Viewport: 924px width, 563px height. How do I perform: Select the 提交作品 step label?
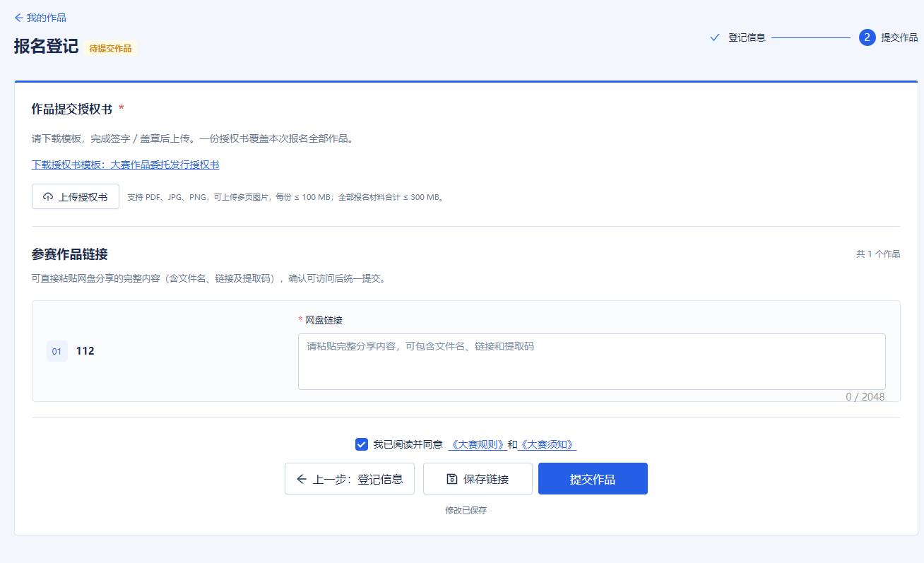pyautogui.click(x=899, y=37)
